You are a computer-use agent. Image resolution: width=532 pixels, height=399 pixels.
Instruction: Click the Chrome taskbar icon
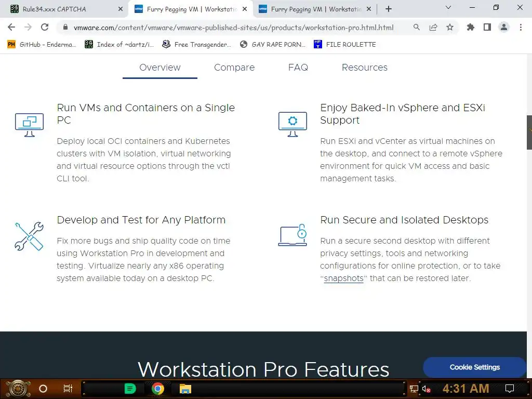[158, 389]
